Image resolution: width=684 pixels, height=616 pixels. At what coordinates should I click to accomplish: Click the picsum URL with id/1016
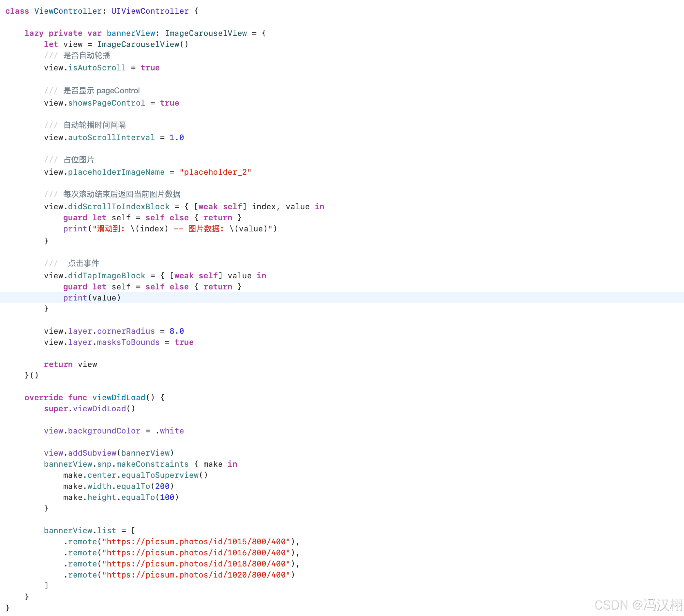(x=196, y=553)
